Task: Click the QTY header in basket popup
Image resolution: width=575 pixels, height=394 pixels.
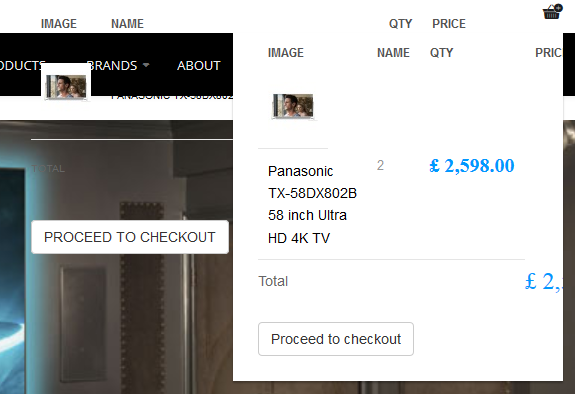Action: [x=442, y=53]
